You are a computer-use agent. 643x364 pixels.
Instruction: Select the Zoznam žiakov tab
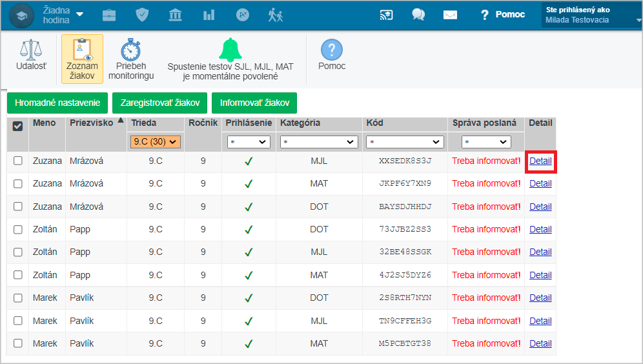[x=82, y=59]
